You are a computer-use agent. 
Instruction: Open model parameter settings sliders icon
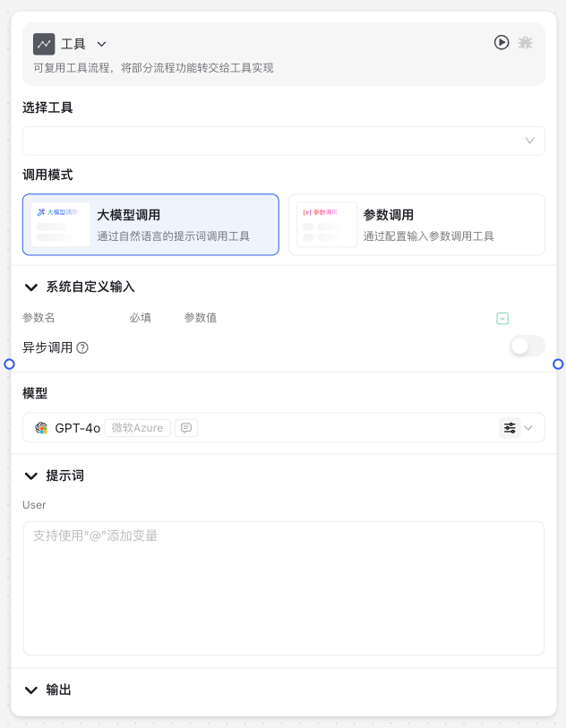tap(510, 428)
